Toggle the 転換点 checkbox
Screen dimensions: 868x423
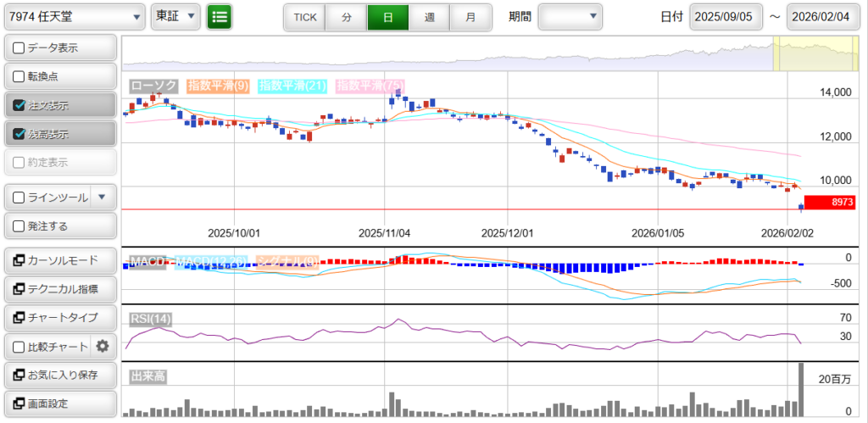pyautogui.click(x=19, y=76)
